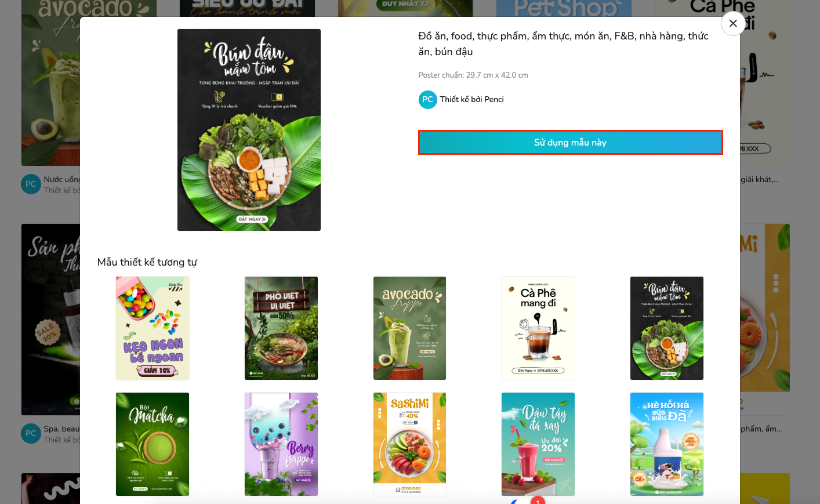Click the PC avatar beside 'Spa, beau...'
820x504 pixels.
[x=31, y=434]
